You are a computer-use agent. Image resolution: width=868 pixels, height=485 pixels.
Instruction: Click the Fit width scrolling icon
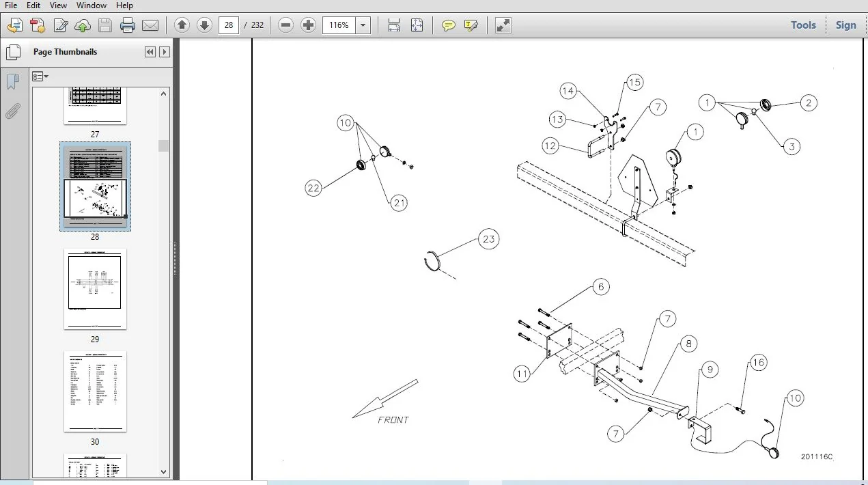click(x=394, y=25)
